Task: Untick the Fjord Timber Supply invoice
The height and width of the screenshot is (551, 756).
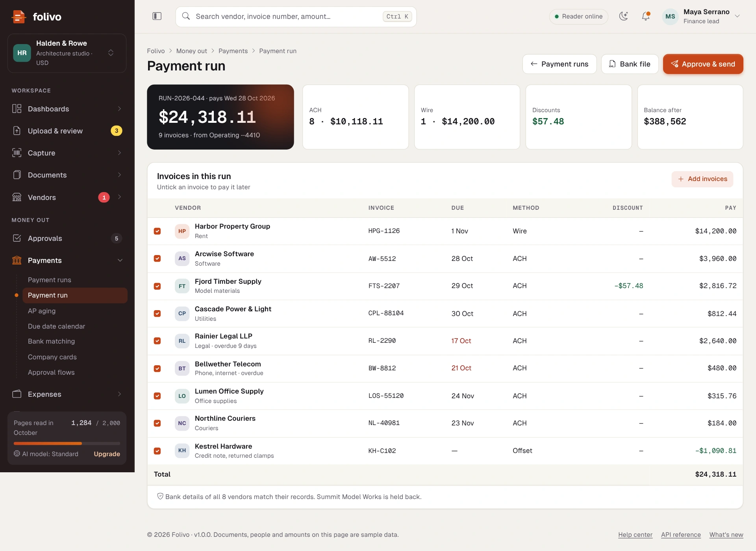Action: pos(157,286)
